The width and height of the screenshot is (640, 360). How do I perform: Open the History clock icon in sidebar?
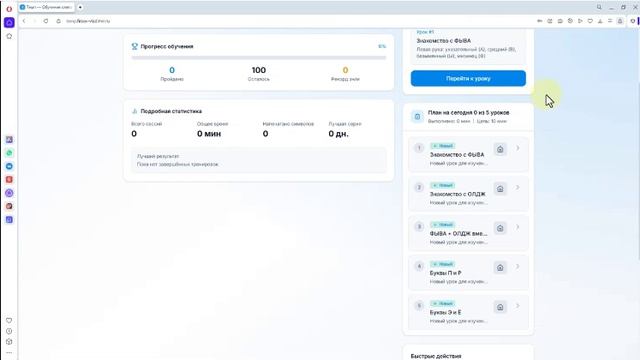pos(9,331)
